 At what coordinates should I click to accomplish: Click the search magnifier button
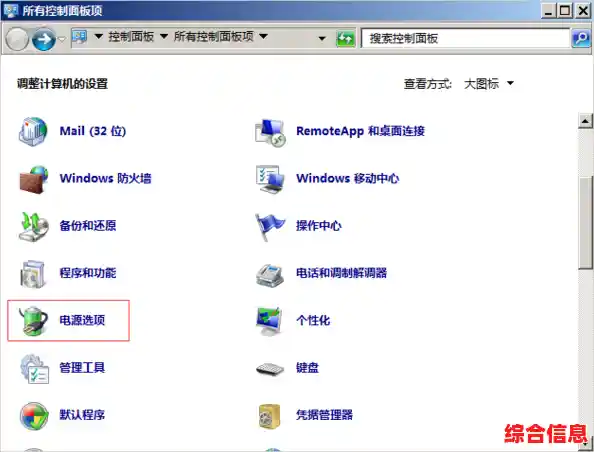click(x=580, y=38)
